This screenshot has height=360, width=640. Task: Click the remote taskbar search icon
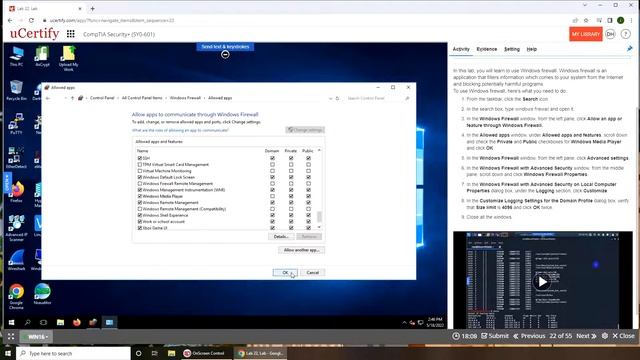coord(27,322)
